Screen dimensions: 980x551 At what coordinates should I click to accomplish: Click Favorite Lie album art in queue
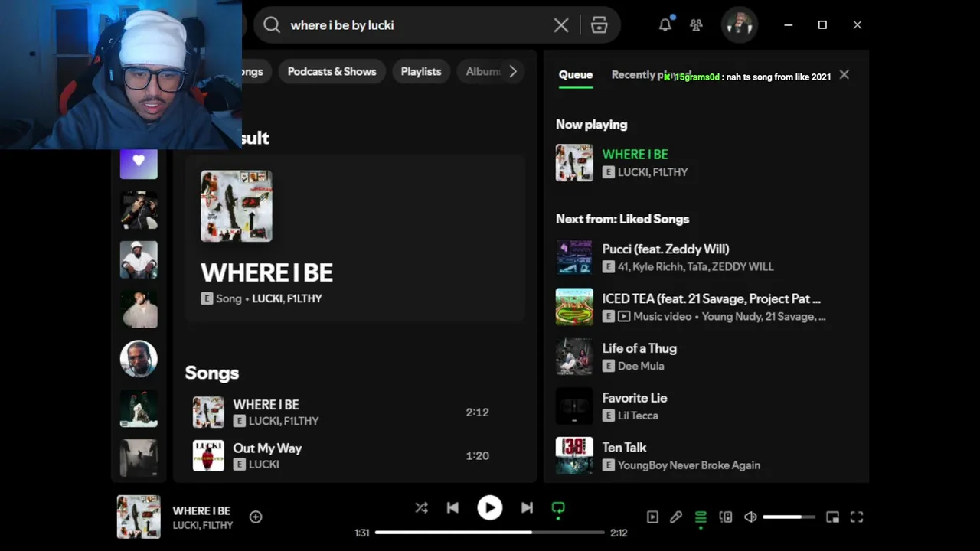point(574,406)
